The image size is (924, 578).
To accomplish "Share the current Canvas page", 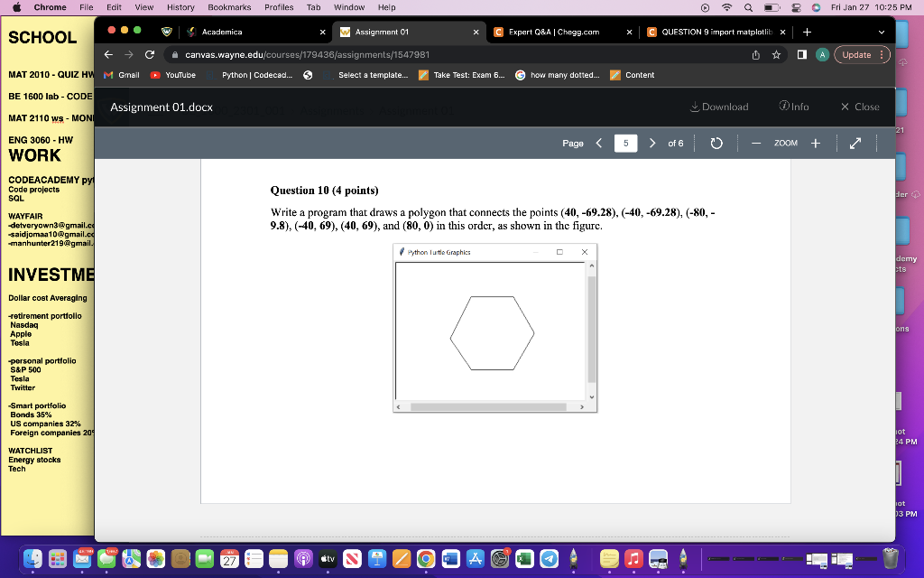I will click(x=756, y=54).
